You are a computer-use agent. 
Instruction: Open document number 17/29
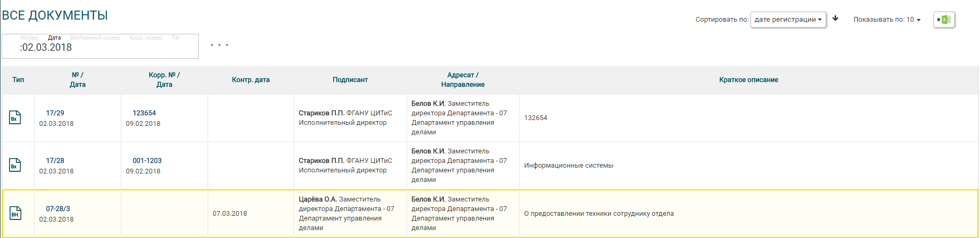click(55, 113)
